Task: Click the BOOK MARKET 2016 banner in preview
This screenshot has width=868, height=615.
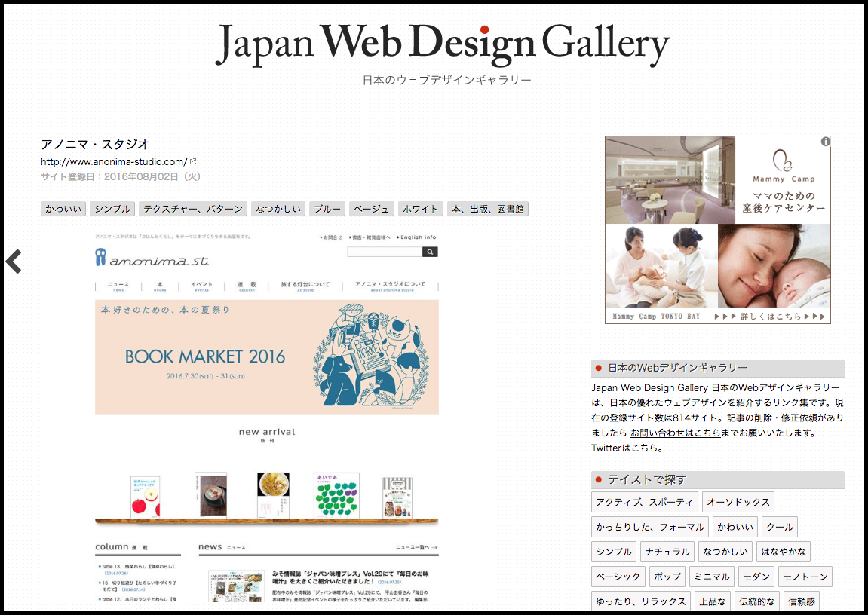Action: tap(267, 356)
